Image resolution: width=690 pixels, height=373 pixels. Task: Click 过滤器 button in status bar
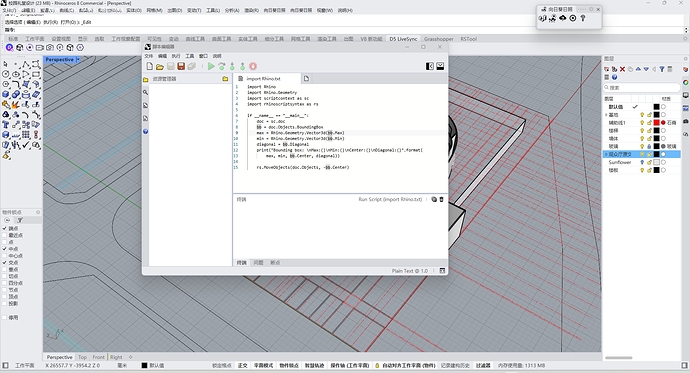(x=483, y=366)
